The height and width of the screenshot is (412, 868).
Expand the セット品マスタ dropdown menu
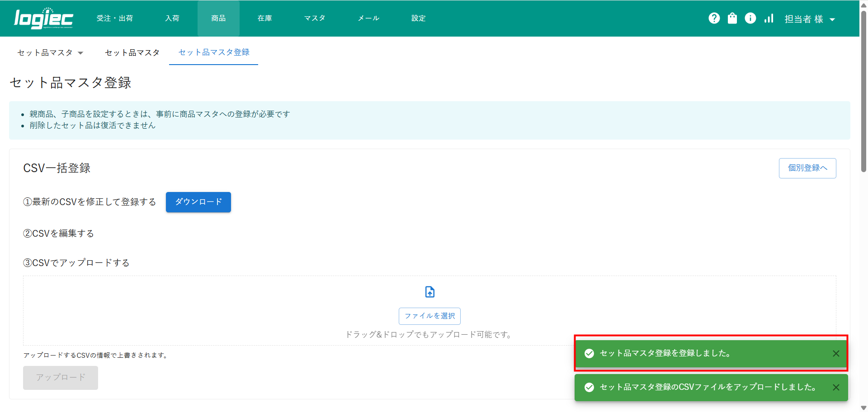[50, 53]
